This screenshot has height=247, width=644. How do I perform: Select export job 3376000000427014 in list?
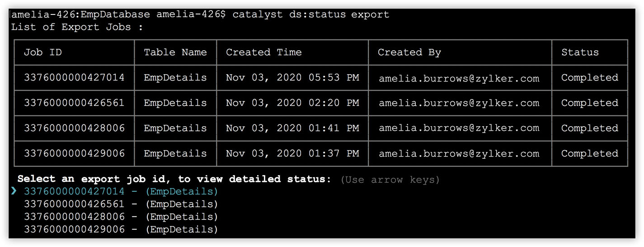pos(121,191)
